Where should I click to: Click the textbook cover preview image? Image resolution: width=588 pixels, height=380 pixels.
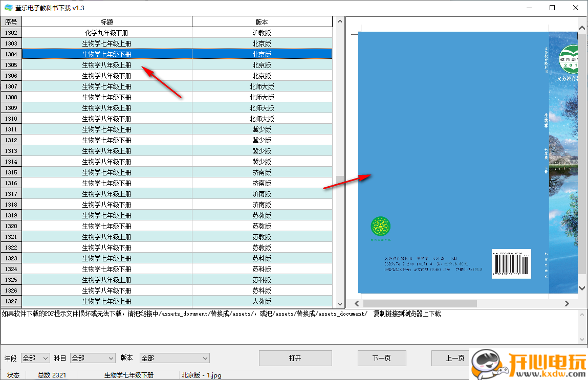(453, 163)
